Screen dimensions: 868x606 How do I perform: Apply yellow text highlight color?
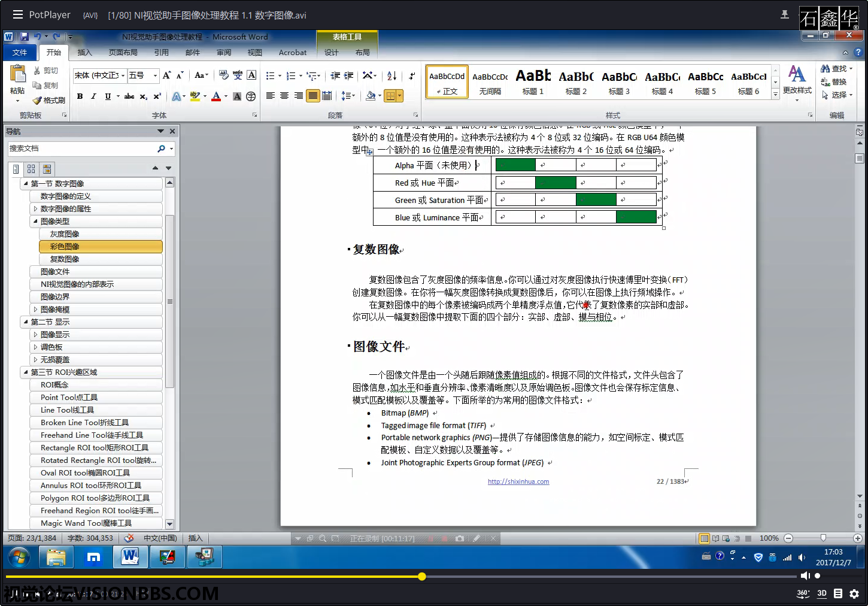tap(195, 96)
